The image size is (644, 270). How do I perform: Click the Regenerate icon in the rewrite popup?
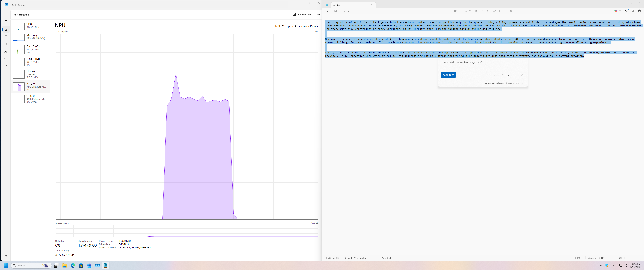(x=502, y=75)
